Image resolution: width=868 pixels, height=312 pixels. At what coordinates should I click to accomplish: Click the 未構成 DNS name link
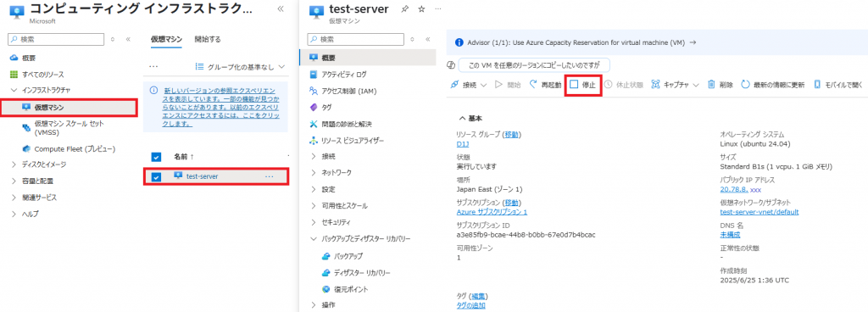tap(730, 235)
